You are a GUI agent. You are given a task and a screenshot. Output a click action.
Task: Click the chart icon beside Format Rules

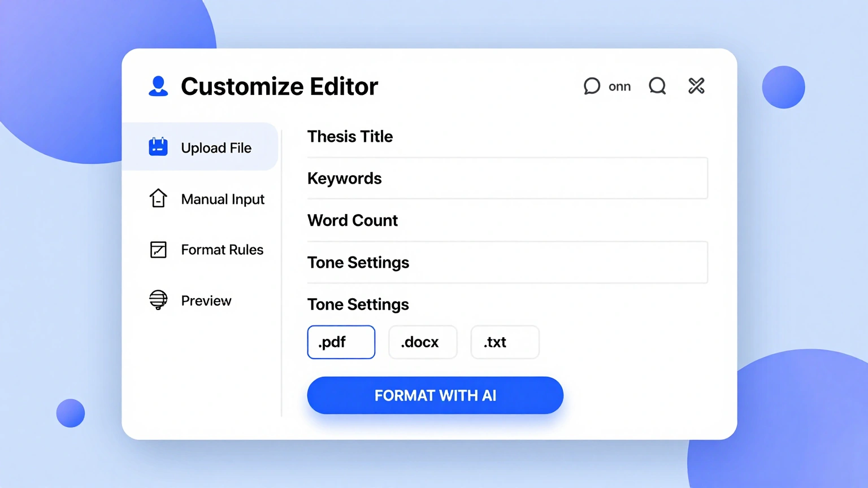[158, 250]
